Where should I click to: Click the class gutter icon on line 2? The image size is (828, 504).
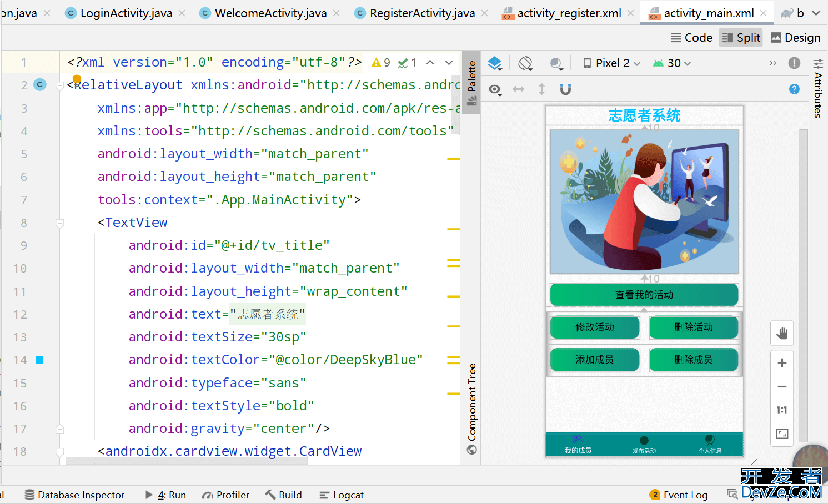point(40,84)
